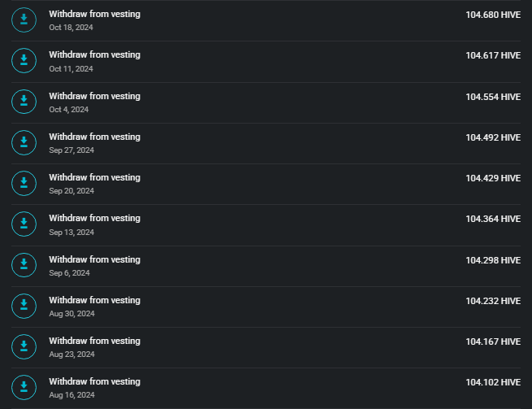The width and height of the screenshot is (532, 409).
Task: Click the withdraw icon for Oct 18, 2024
Action: click(x=24, y=20)
